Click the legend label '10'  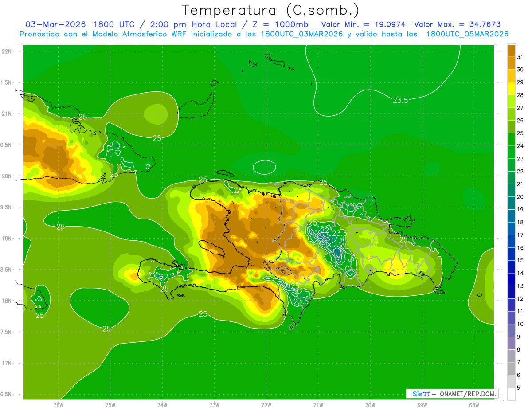click(520, 324)
